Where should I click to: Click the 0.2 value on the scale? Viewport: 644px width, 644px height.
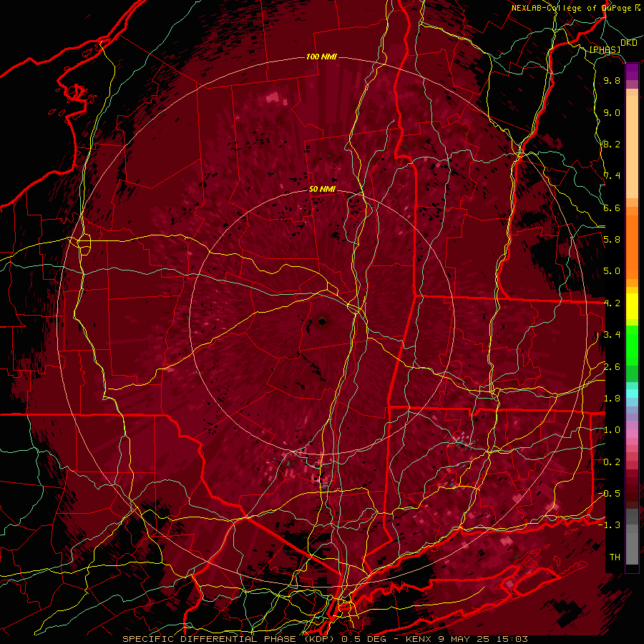click(x=612, y=462)
